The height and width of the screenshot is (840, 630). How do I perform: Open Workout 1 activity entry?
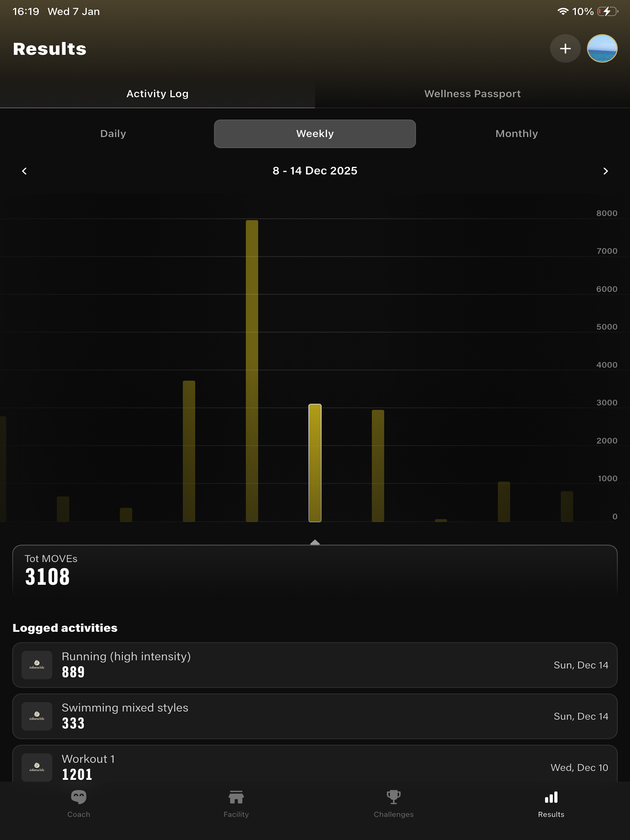(315, 764)
